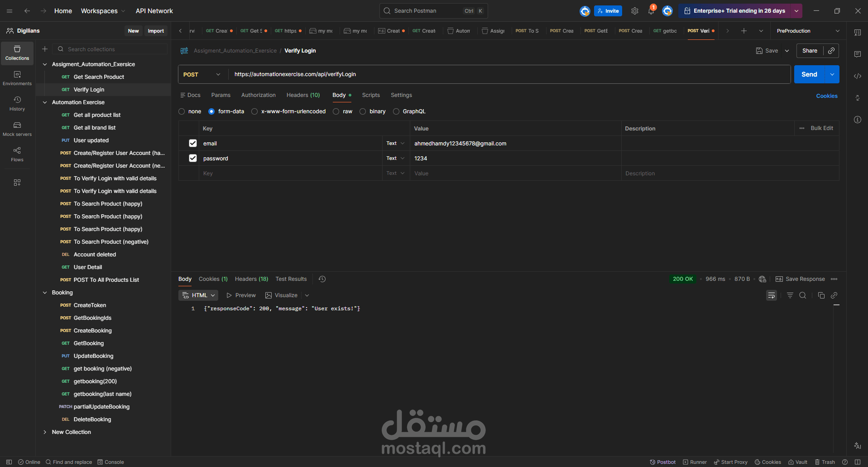868x467 pixels.
Task: Open the request Cookies link
Action: coord(827,96)
